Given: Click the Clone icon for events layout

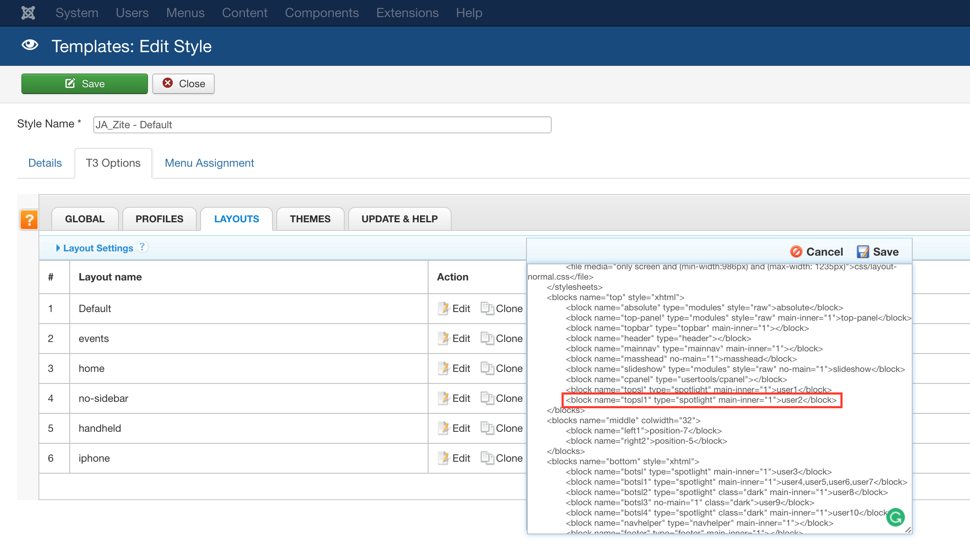Looking at the screenshot, I should pos(487,338).
